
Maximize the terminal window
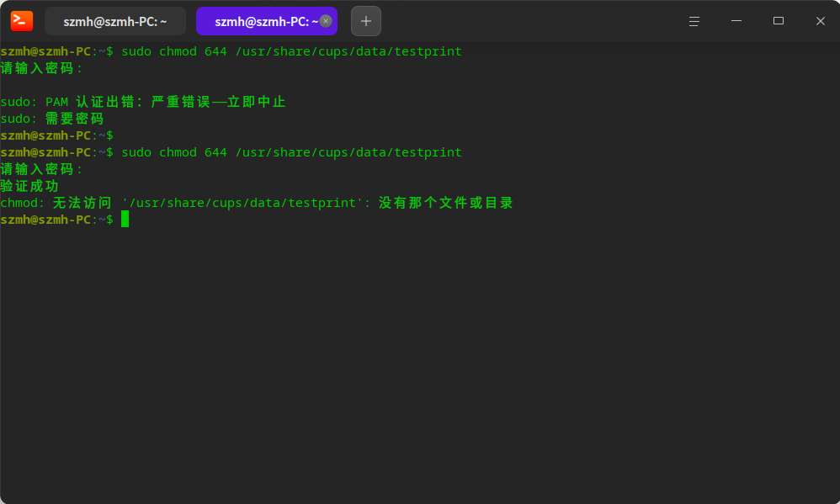coord(779,21)
